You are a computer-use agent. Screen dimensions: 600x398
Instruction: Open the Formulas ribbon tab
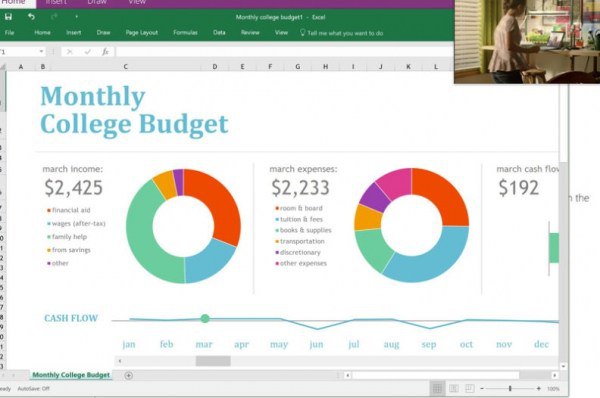(x=185, y=33)
